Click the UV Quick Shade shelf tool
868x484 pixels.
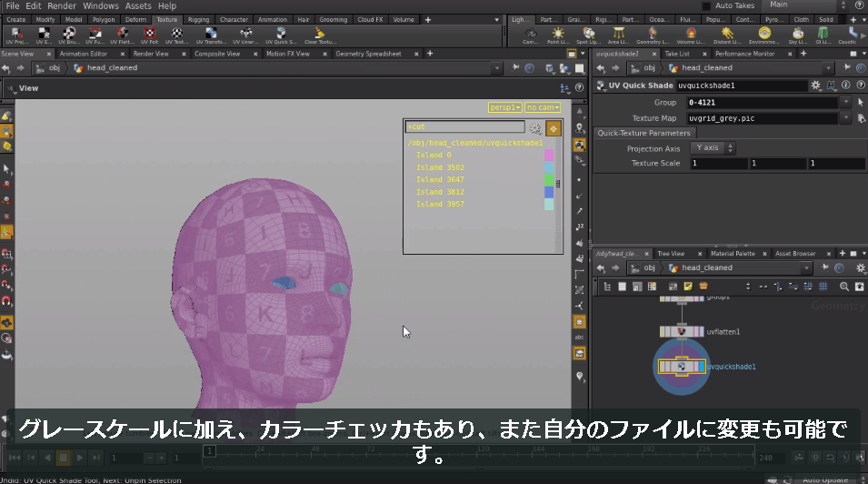(x=281, y=35)
